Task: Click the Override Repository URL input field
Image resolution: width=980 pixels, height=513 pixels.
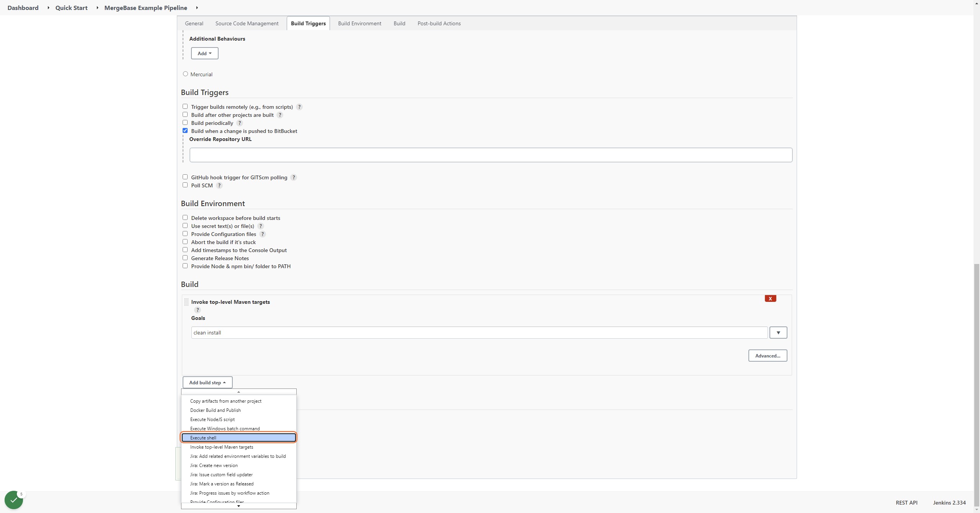Action: pyautogui.click(x=491, y=155)
